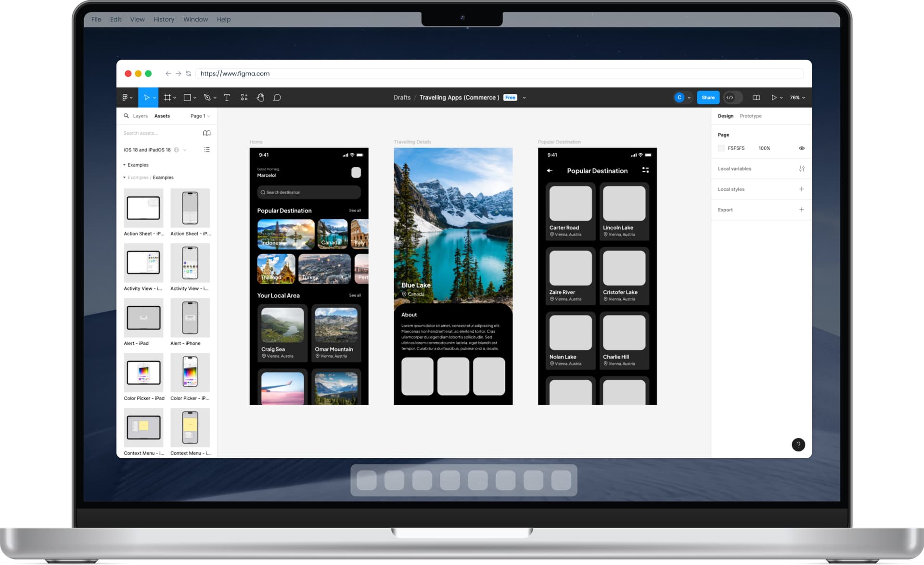924x565 pixels.
Task: Click the F5F5F5 page color swatch
Action: click(x=721, y=148)
